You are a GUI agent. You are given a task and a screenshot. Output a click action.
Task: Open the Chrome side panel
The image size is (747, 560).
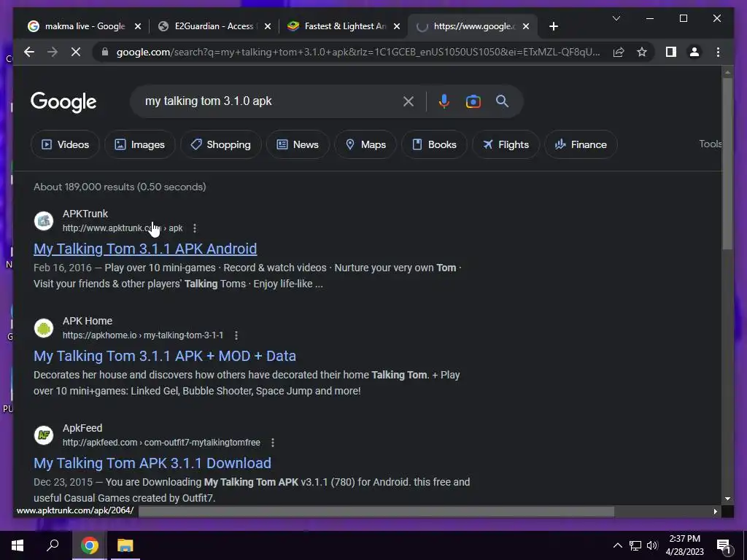point(671,52)
